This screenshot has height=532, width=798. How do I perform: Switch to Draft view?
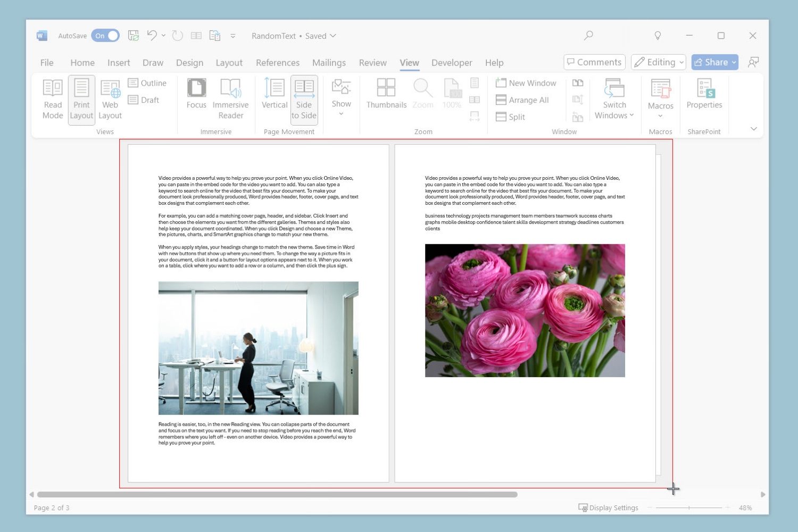(144, 99)
